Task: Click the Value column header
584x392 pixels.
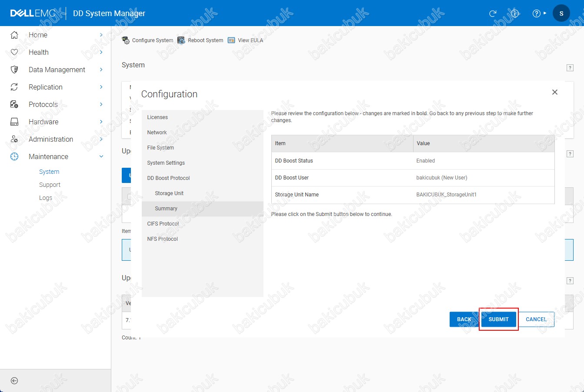Action: [484, 143]
